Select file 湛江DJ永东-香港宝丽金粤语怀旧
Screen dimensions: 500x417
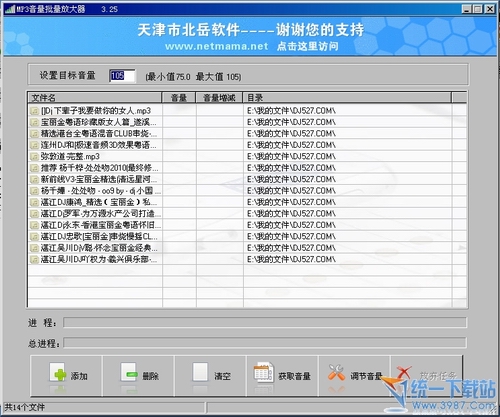tap(101, 225)
